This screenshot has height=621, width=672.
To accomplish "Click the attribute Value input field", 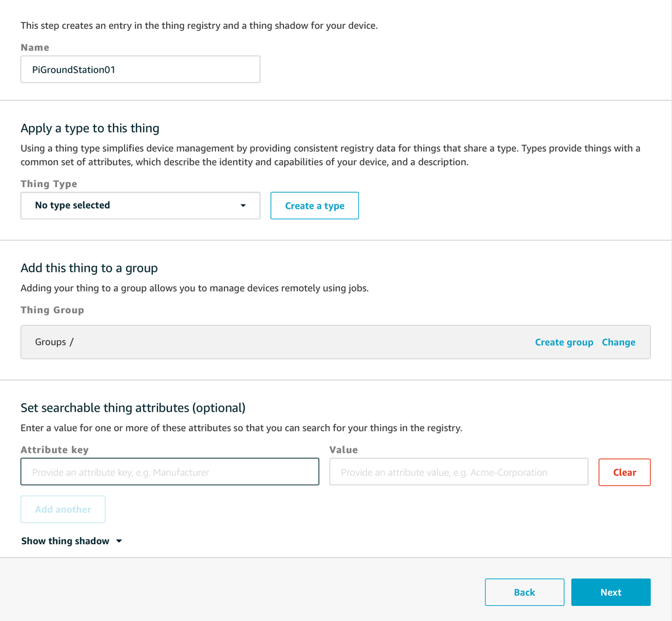I will 458,472.
